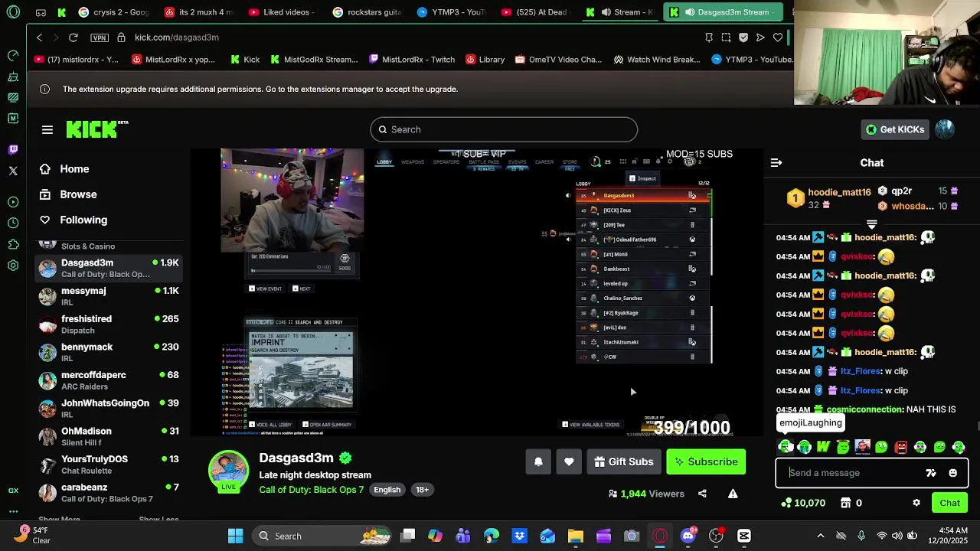Open OmeTV Video Chat bookmark

(x=559, y=60)
